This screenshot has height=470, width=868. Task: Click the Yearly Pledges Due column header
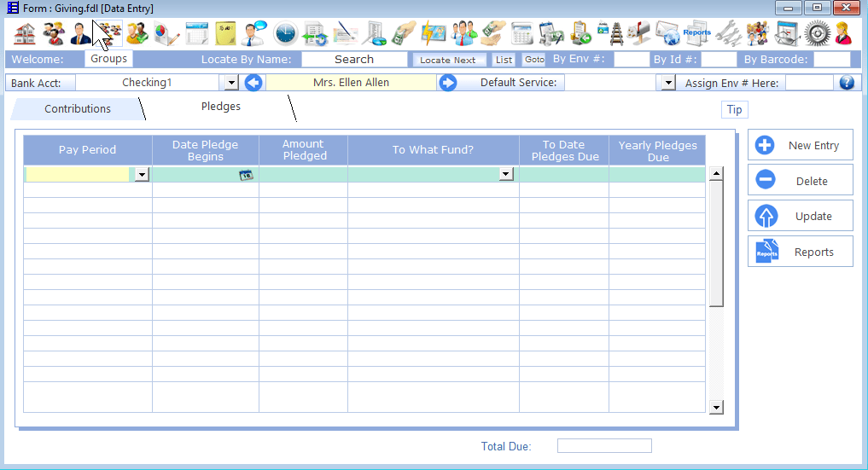click(x=658, y=150)
